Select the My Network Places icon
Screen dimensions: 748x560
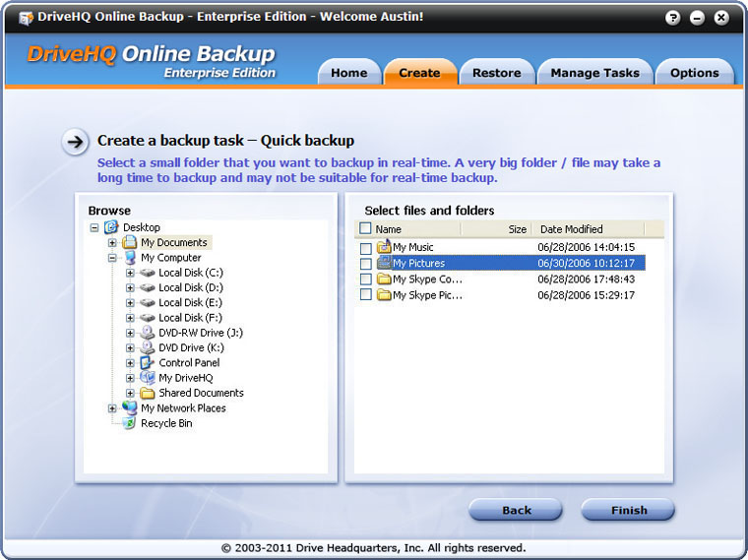click(129, 408)
